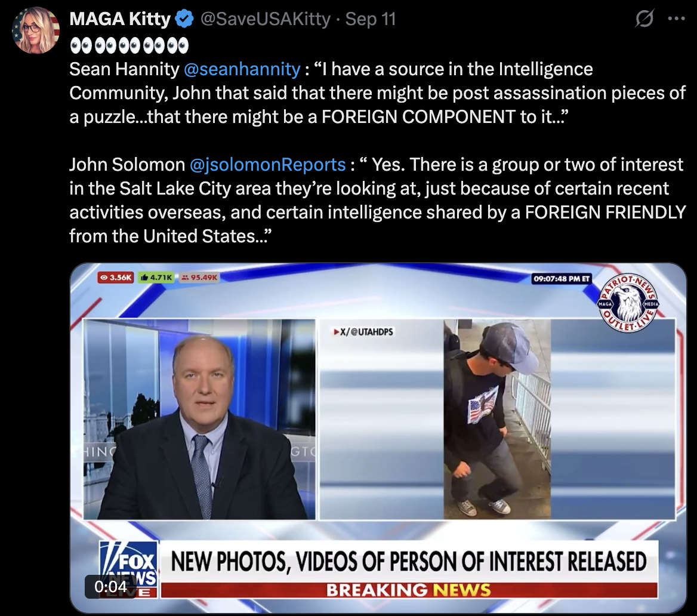
Task: Click the 09:07:48 PM ET timestamp
Action: pos(562,279)
